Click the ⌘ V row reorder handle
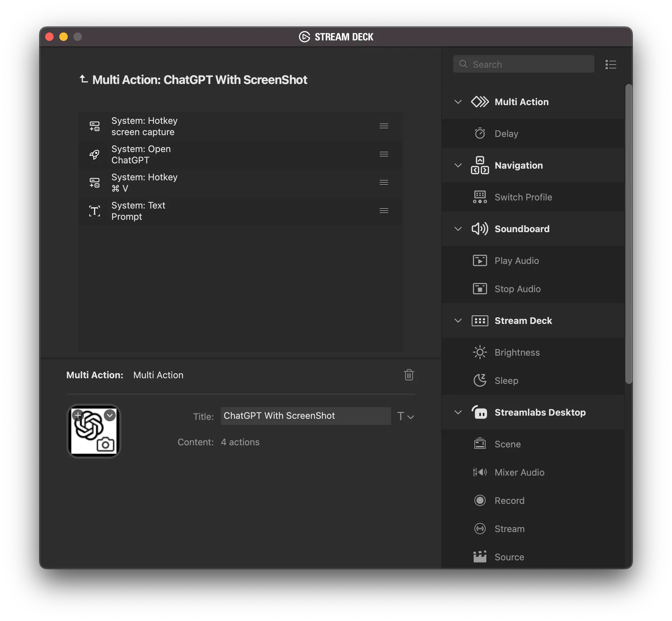Image resolution: width=672 pixels, height=621 pixels. [384, 182]
